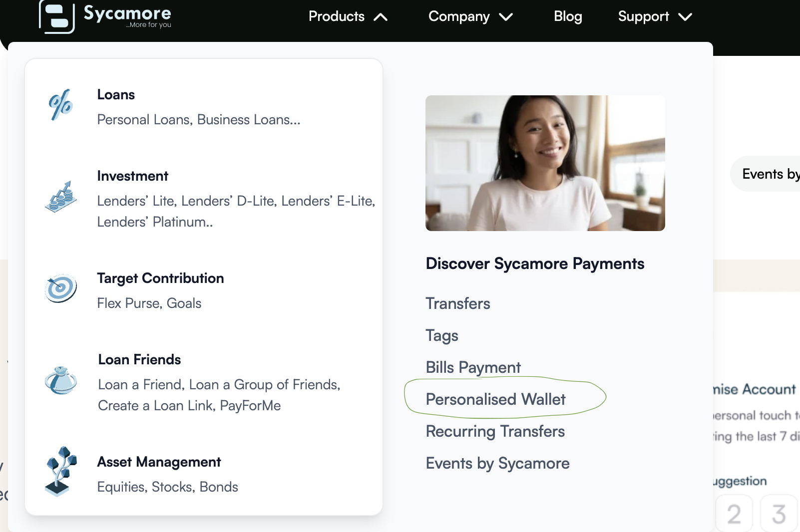
Task: Click the Events by pill button
Action: [x=769, y=174]
